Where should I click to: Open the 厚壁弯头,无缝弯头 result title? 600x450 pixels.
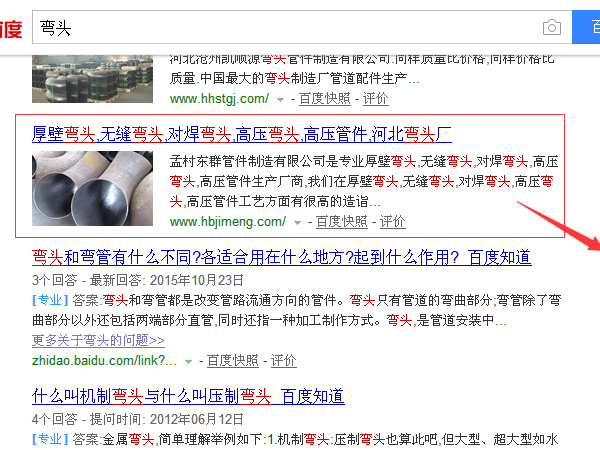(x=242, y=133)
